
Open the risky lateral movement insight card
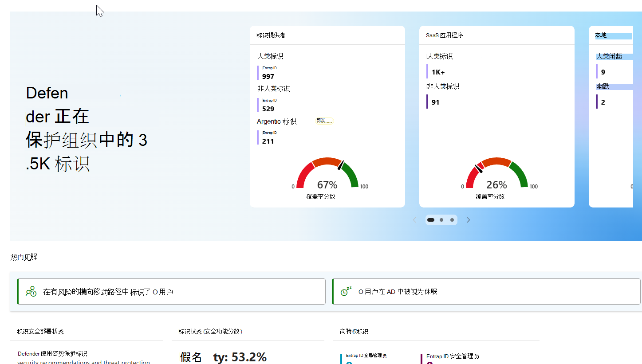pyautogui.click(x=171, y=291)
